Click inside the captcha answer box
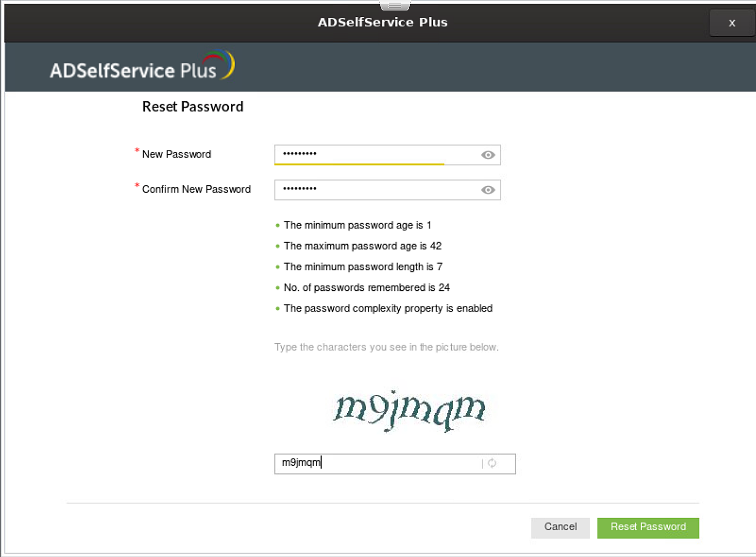Viewport: 756px width, 557px height. 367,463
